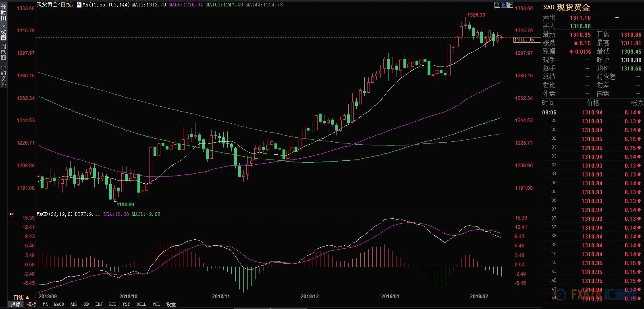Toggle the MACD indicator button

pos(59,305)
